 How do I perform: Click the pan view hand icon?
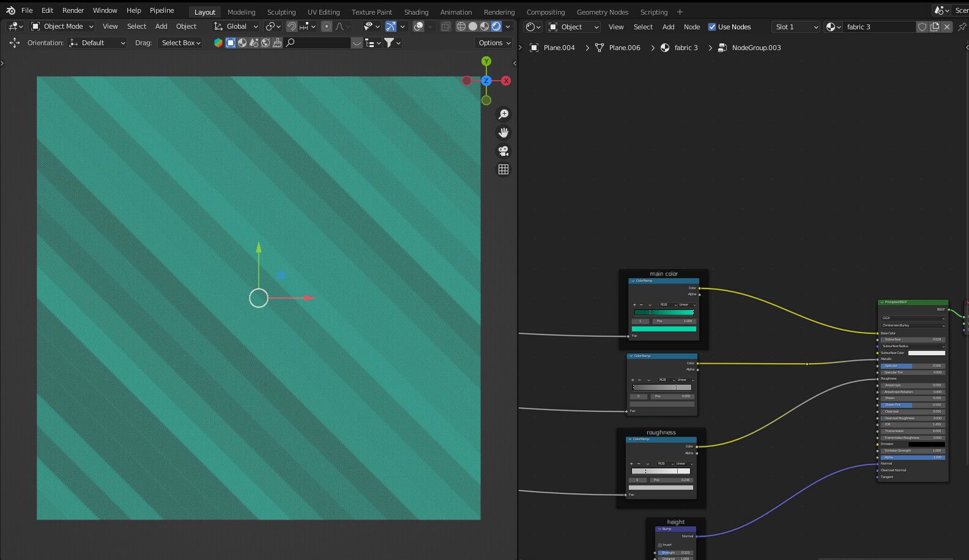[x=503, y=133]
